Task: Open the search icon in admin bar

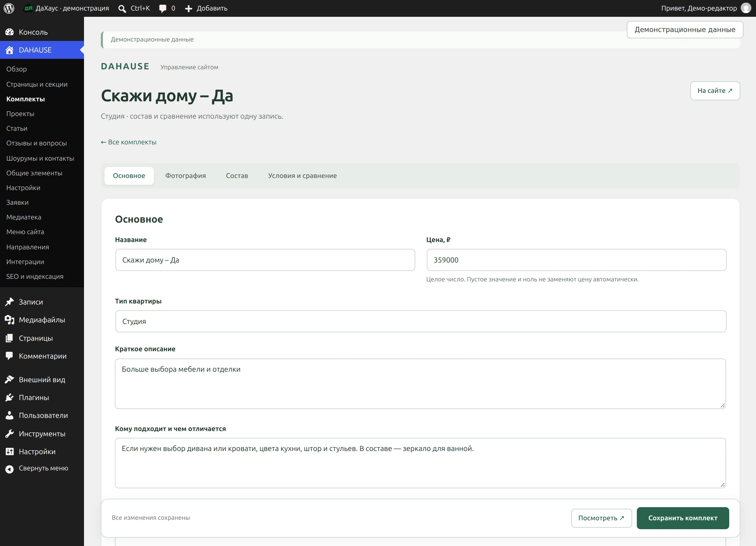Action: [x=122, y=9]
